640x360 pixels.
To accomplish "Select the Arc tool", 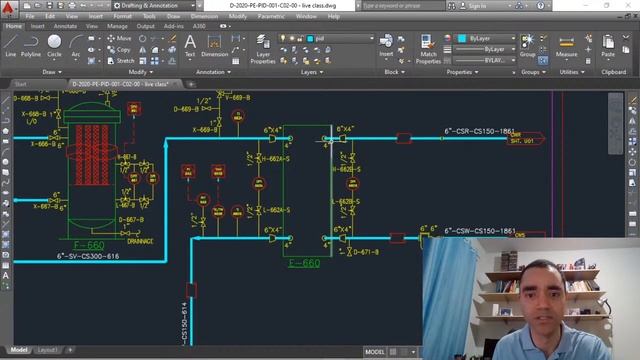I will [76, 45].
